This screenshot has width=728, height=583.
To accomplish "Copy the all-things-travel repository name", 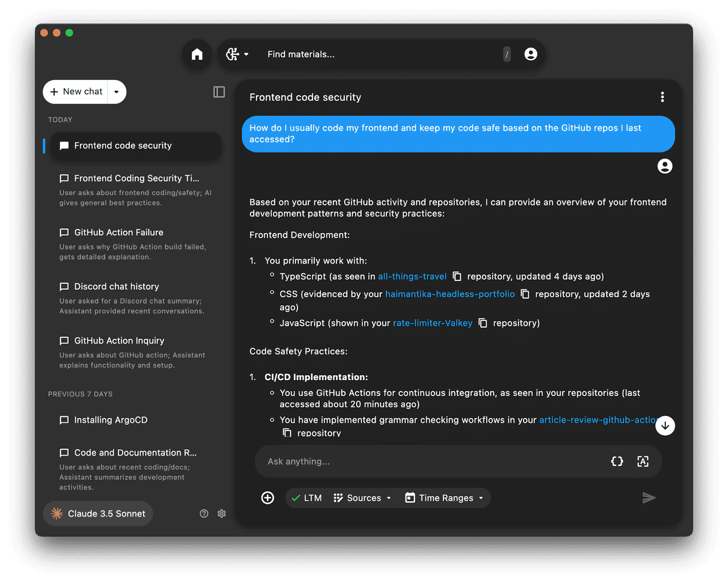I will tap(457, 277).
